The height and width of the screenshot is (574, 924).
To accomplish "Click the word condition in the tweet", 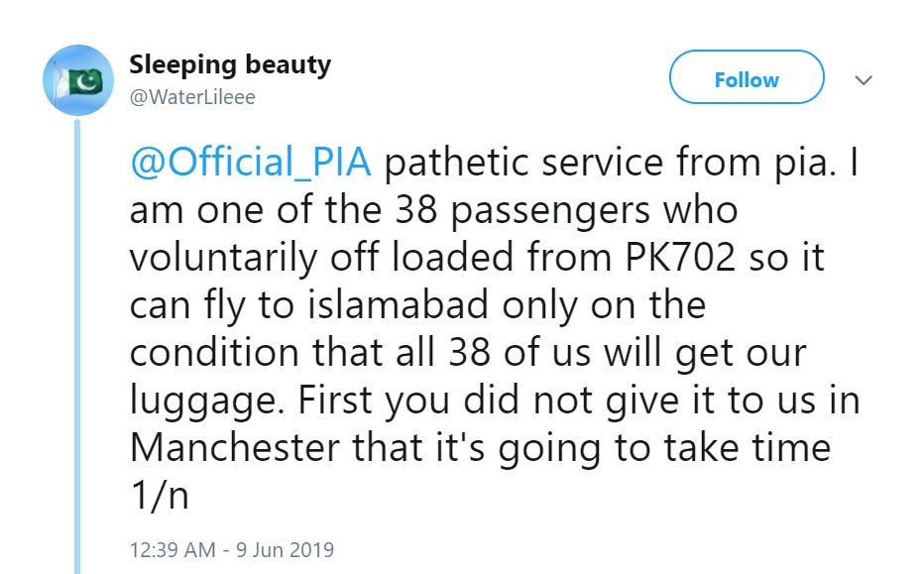I will tap(211, 353).
